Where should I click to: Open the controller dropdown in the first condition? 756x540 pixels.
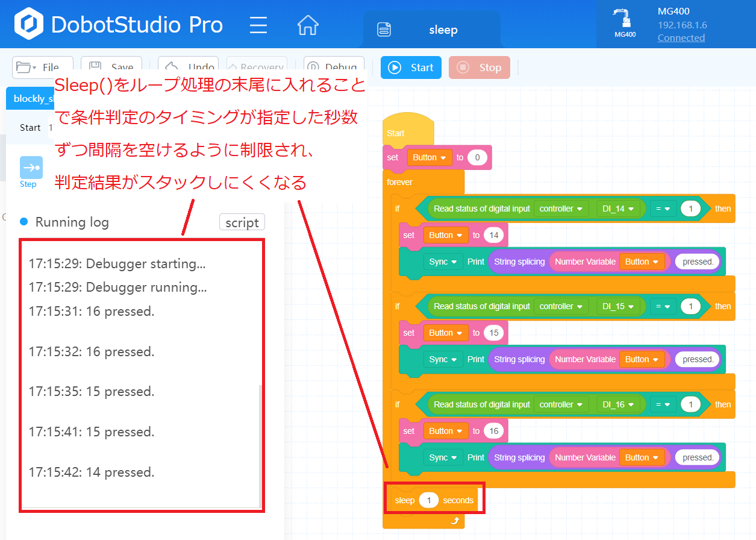(x=561, y=209)
